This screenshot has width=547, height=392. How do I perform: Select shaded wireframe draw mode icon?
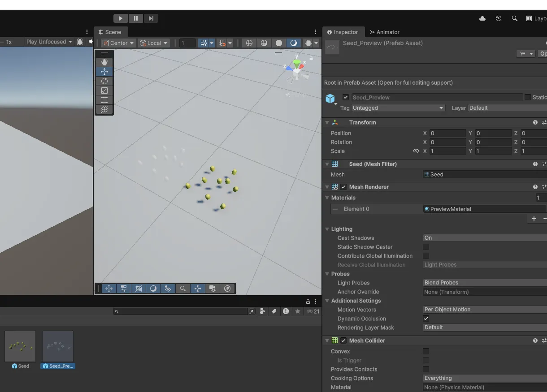pos(264,43)
